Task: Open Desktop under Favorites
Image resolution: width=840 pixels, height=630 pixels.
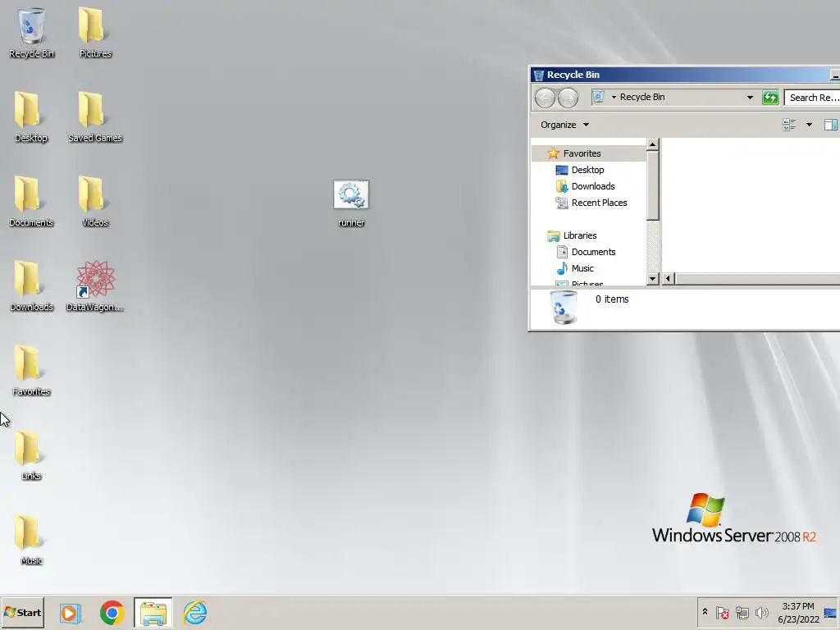Action: point(587,170)
